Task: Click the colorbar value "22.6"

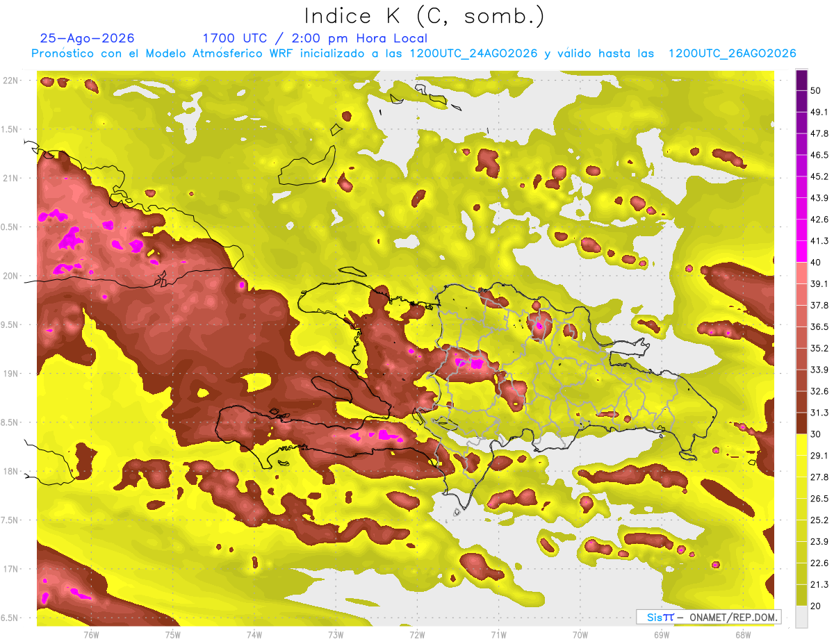Action: tap(819, 563)
